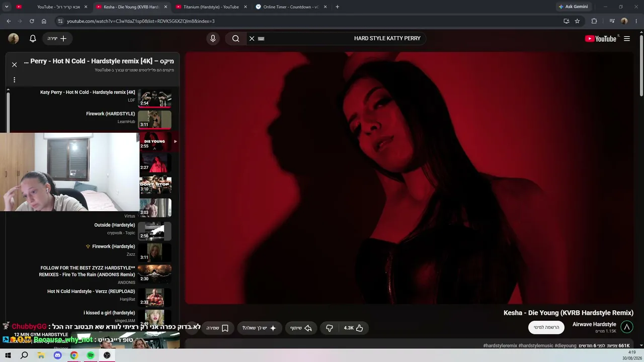
Task: Open the Chrome extensions puzzle icon
Action: tap(594, 21)
